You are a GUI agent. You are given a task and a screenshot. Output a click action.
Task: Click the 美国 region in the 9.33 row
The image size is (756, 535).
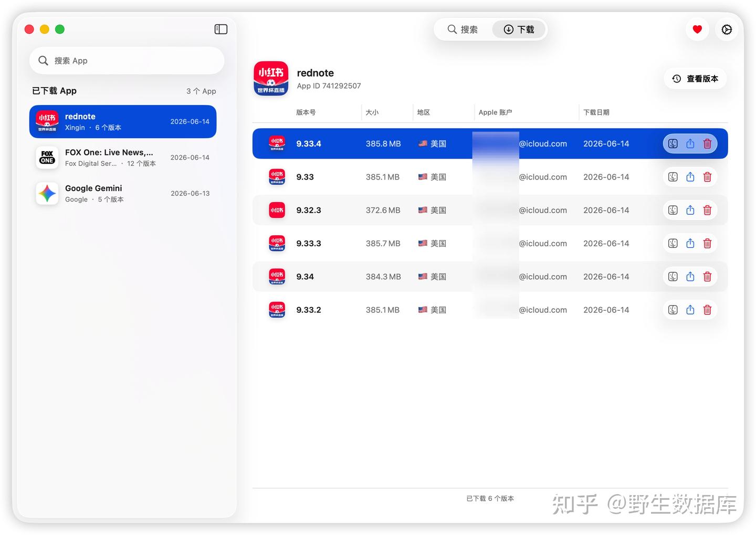(432, 177)
